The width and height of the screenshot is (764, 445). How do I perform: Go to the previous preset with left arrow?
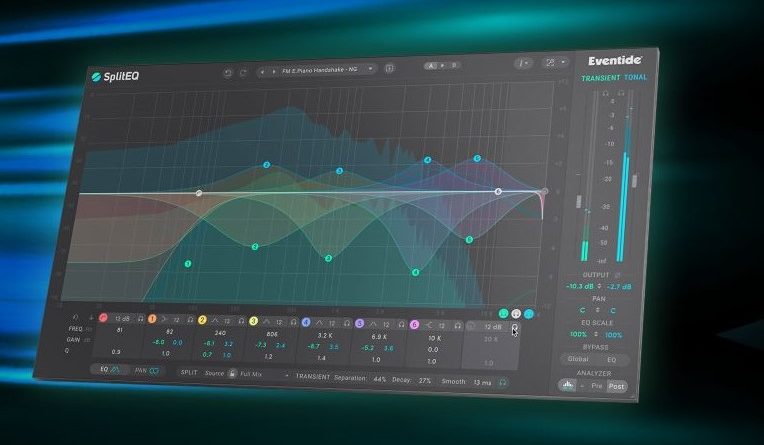[x=263, y=72]
